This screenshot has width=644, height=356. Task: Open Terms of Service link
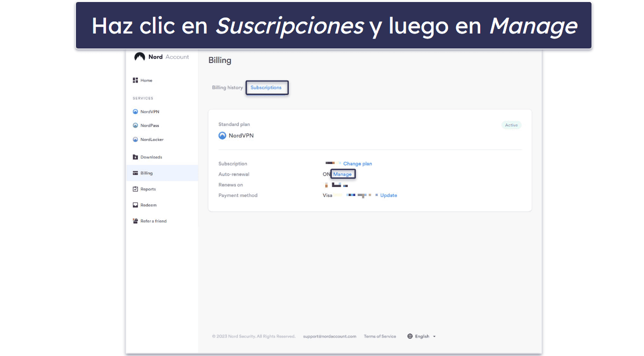tap(380, 336)
